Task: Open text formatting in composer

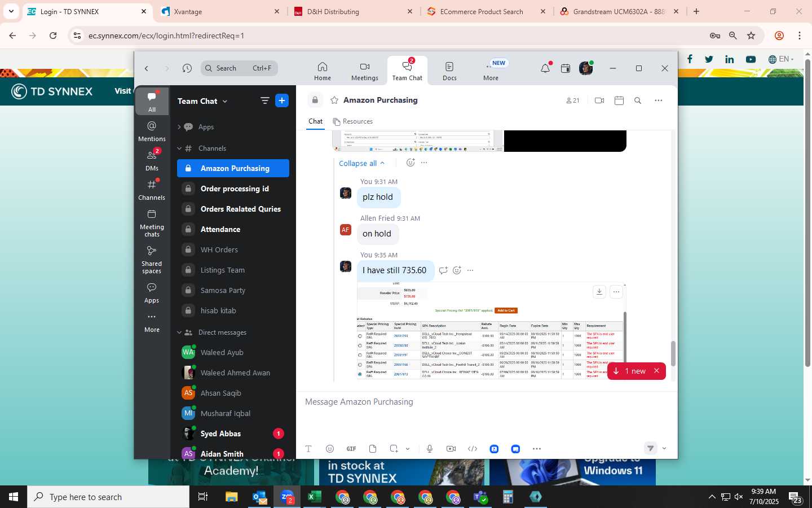Action: [x=308, y=449]
